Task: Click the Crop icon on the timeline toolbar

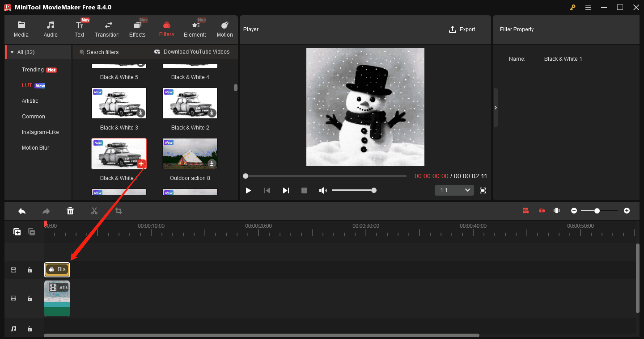Action: pos(118,210)
